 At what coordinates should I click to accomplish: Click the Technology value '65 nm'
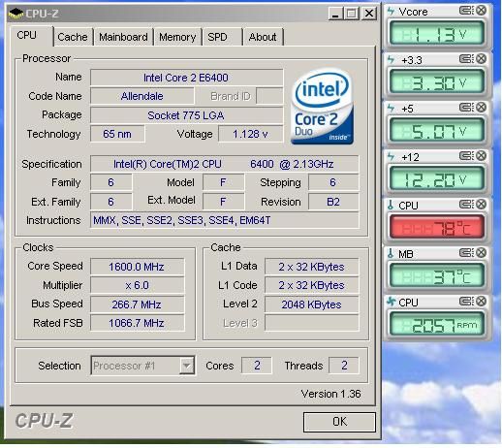pyautogui.click(x=117, y=134)
